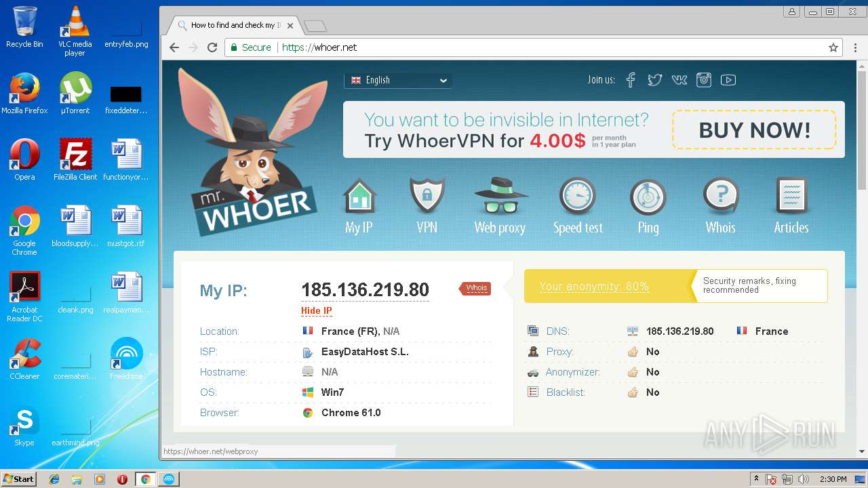Reload the page in Chrome
Image resolution: width=868 pixels, height=488 pixels.
[x=212, y=47]
